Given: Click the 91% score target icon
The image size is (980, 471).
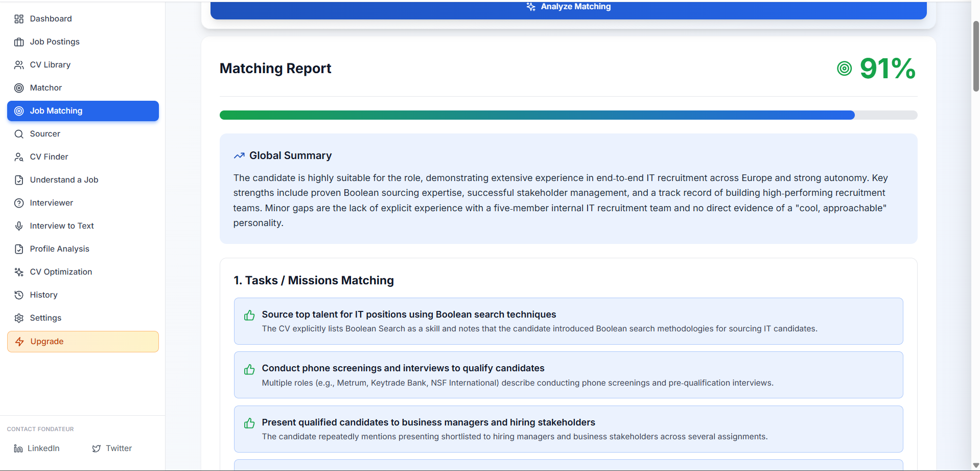Looking at the screenshot, I should tap(845, 69).
